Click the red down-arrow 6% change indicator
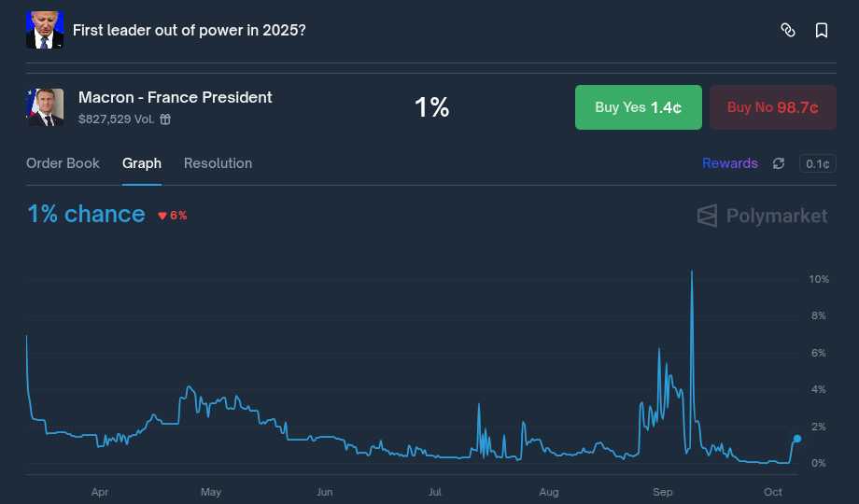859x504 pixels. 173,216
